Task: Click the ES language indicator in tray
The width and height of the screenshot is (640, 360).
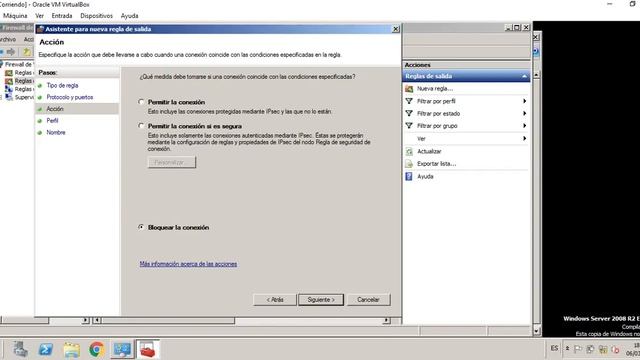Action: pyautogui.click(x=554, y=348)
